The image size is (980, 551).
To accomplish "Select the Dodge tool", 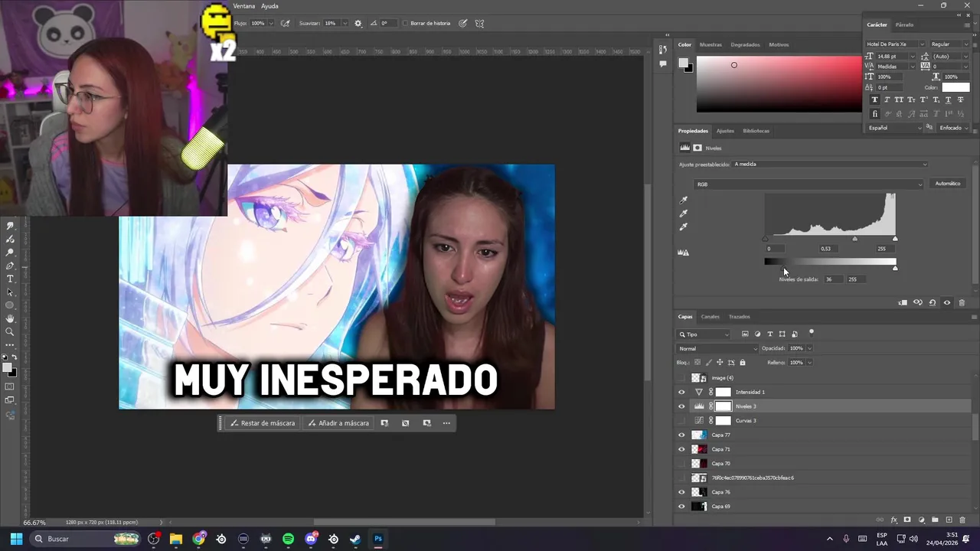I will 10,253.
